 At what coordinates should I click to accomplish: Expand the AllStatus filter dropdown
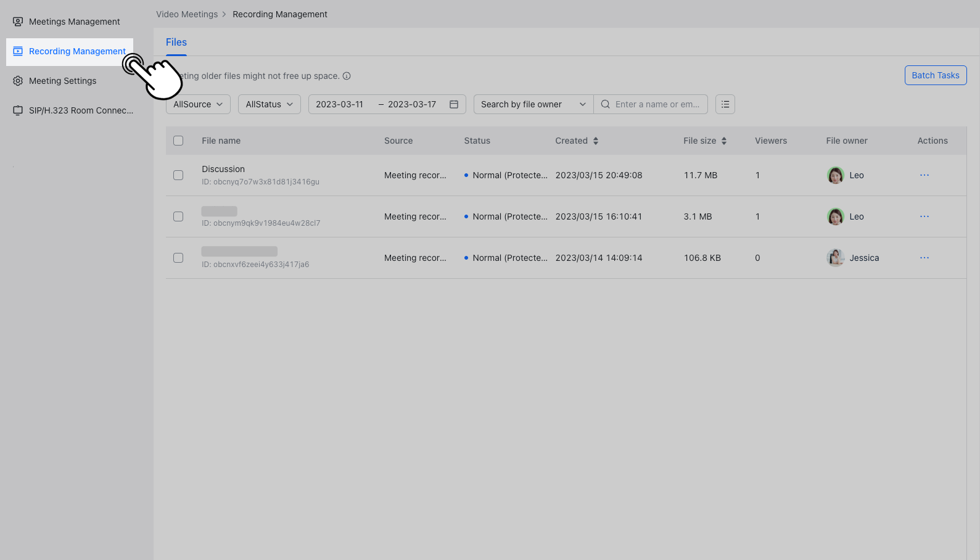click(269, 104)
